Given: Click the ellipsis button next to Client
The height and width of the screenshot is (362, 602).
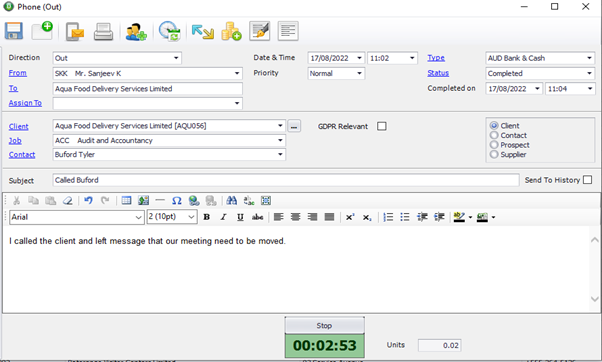Looking at the screenshot, I should (x=294, y=126).
